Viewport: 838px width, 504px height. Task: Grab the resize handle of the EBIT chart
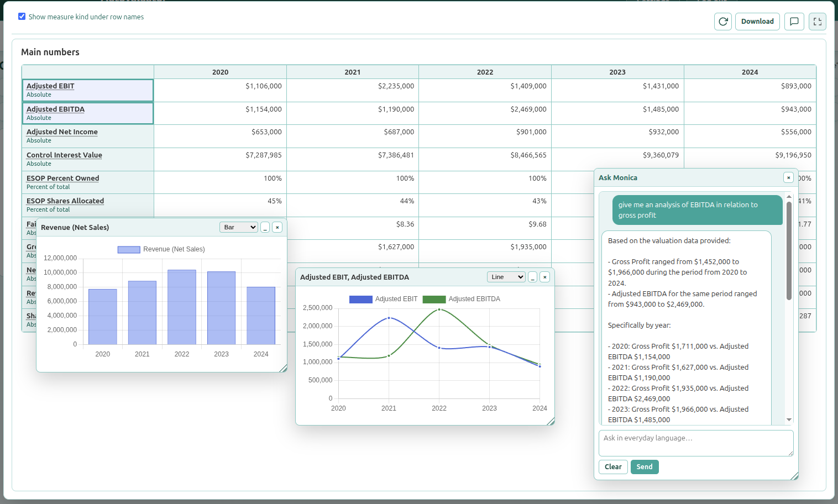pos(551,422)
